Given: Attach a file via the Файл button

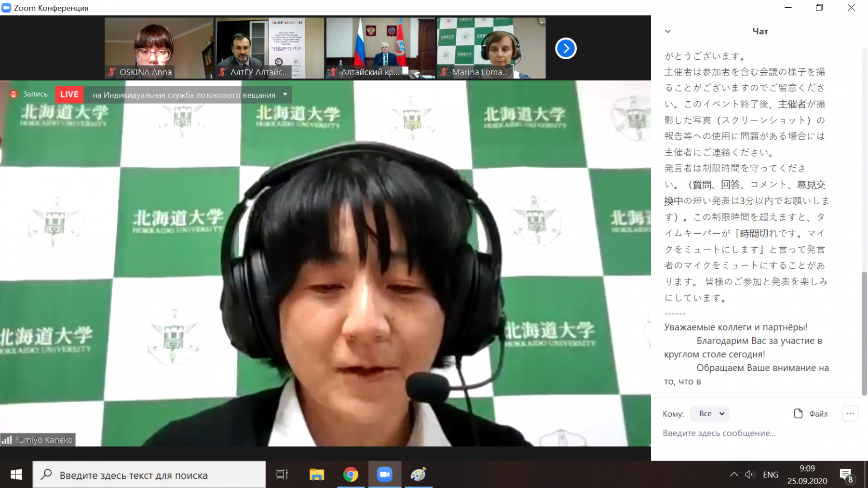Looking at the screenshot, I should pyautogui.click(x=811, y=413).
